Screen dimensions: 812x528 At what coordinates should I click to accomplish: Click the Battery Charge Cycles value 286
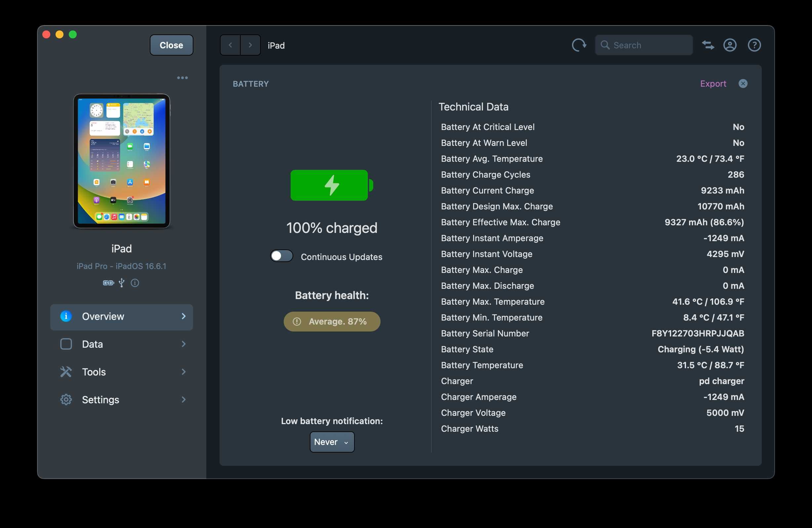click(x=736, y=174)
